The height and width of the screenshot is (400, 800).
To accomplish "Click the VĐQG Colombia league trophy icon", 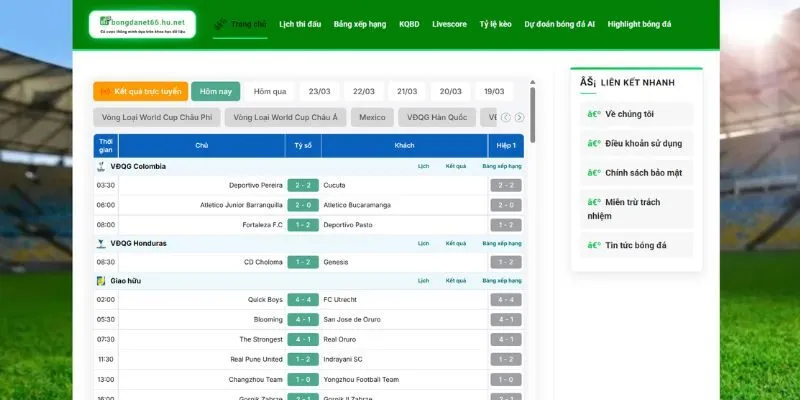I will 101,166.
